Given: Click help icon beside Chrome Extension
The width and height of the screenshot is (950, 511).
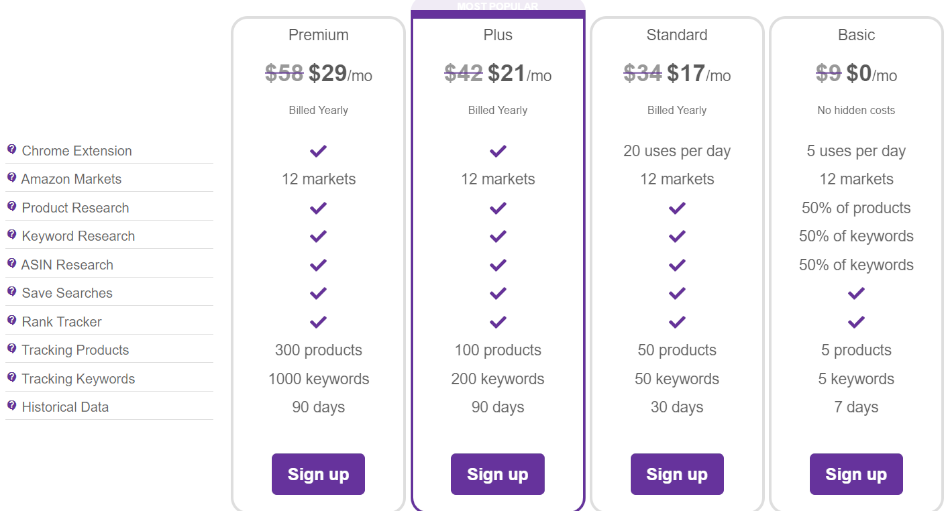Looking at the screenshot, I should 12,149.
